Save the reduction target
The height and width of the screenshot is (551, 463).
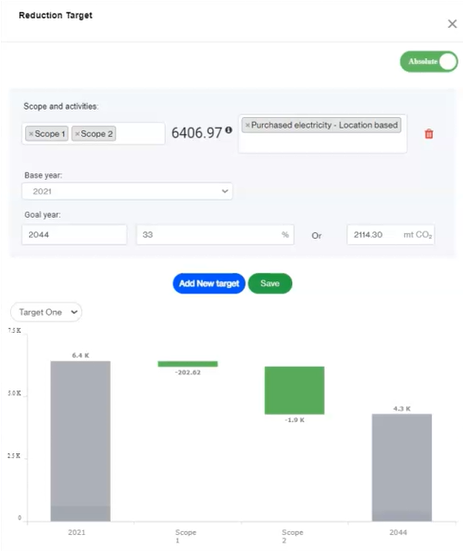point(270,283)
